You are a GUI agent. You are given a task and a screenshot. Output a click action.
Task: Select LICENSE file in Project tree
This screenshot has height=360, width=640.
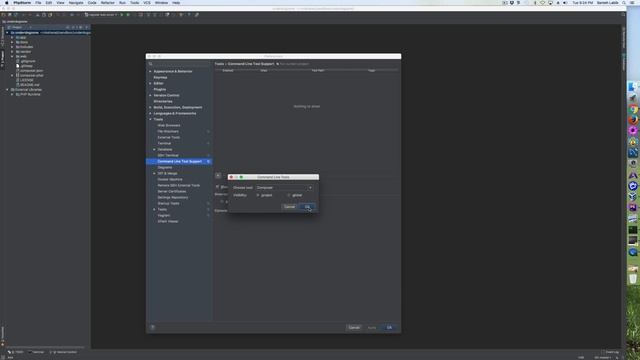click(27, 80)
